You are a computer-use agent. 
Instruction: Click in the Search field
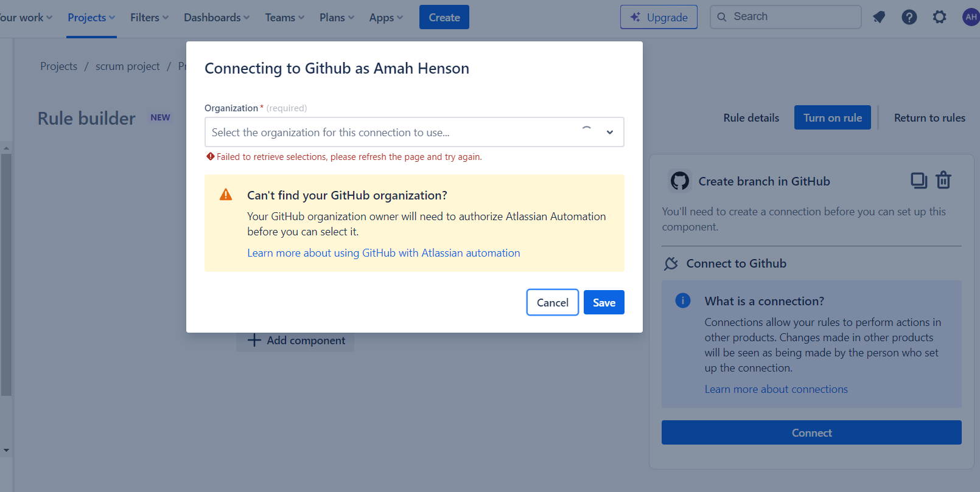click(785, 17)
